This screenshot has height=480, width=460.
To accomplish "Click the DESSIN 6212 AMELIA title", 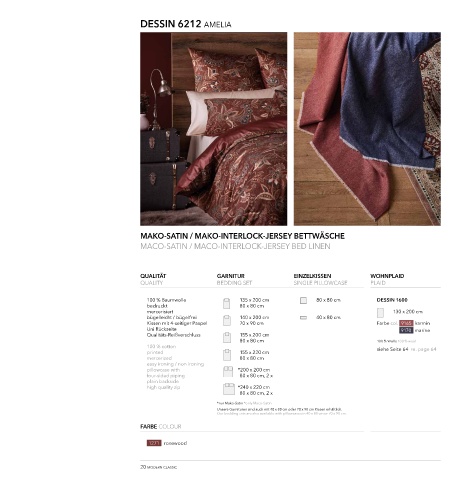I will 186,24.
